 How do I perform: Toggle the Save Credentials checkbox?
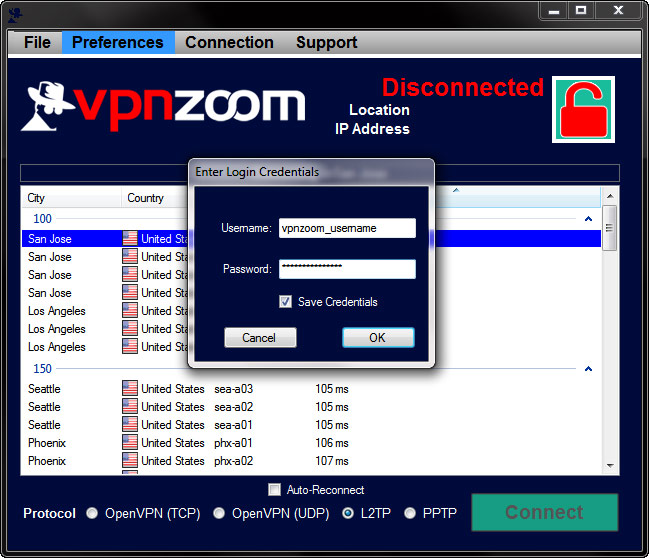point(285,301)
